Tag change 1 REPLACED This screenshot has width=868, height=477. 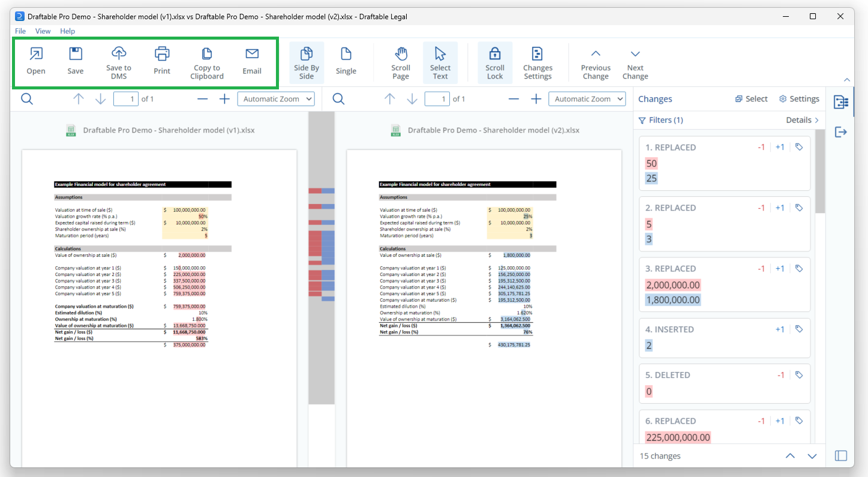(799, 147)
